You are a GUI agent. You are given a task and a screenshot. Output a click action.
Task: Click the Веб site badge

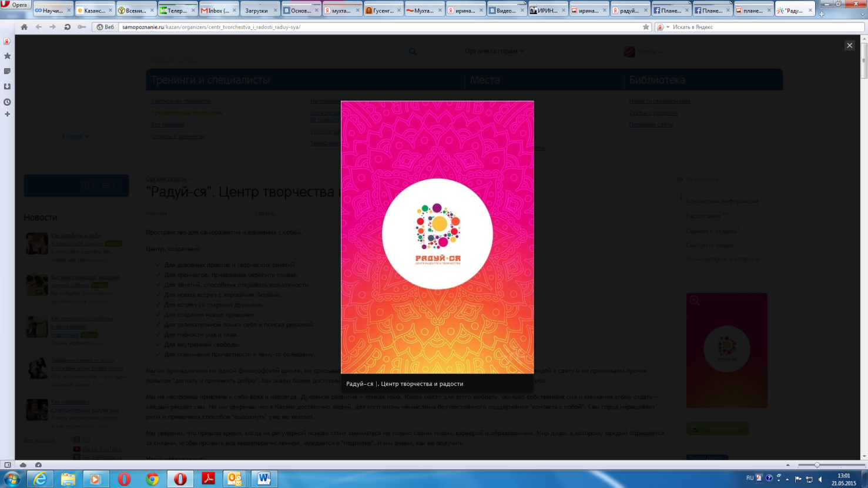coord(105,27)
